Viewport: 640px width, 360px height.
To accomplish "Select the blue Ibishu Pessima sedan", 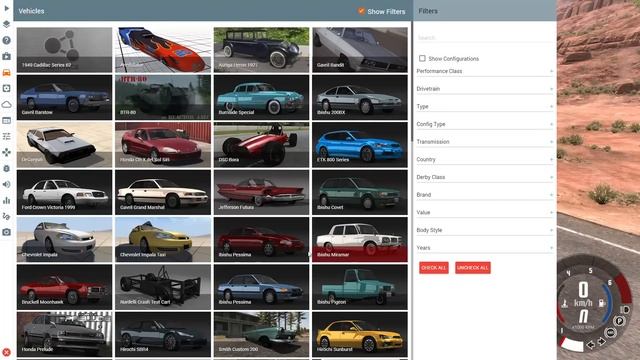I will (261, 287).
